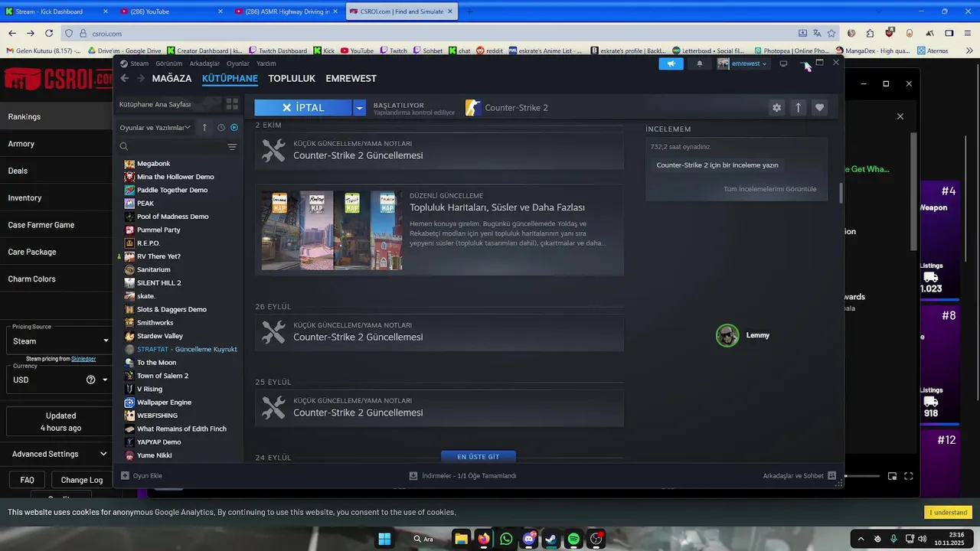Open Windows Start menu

click(x=384, y=539)
